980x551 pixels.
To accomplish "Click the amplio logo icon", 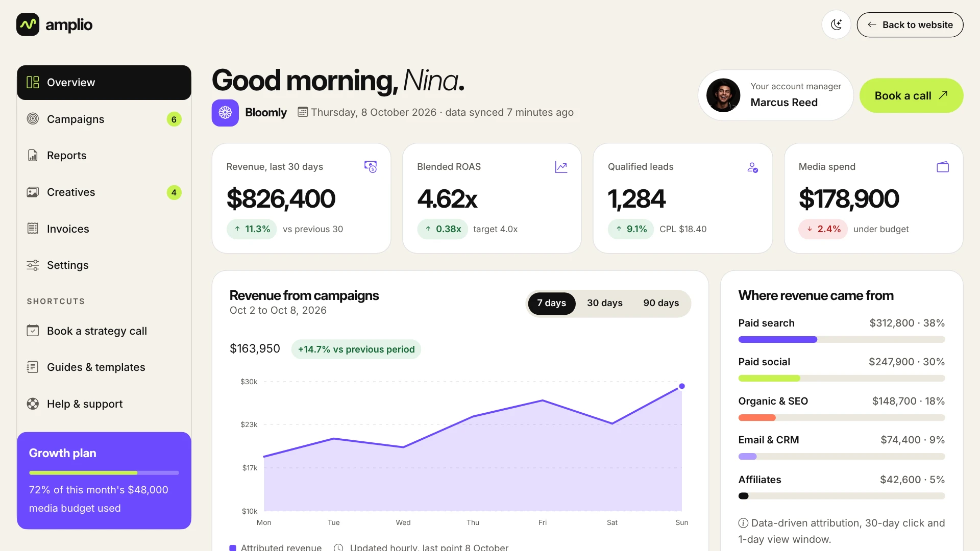I will [28, 24].
